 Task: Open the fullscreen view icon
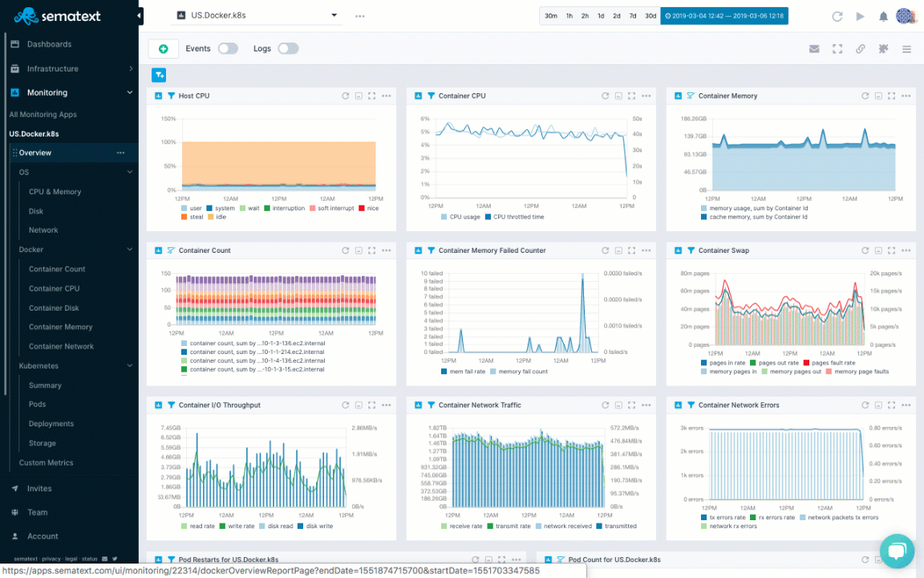click(837, 48)
